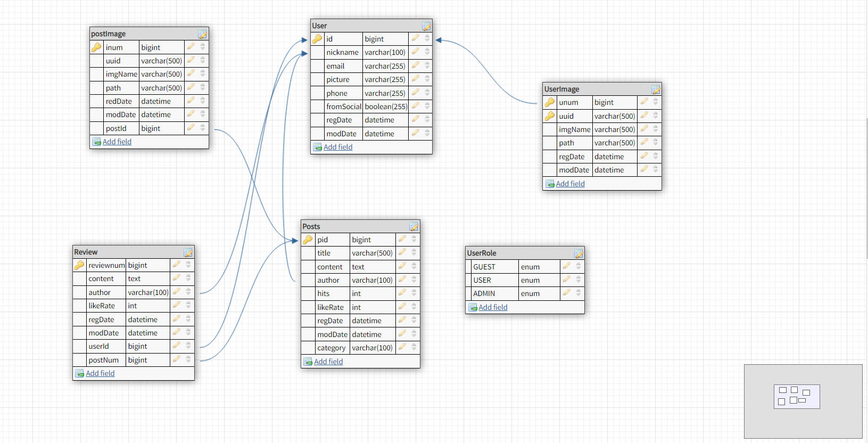Select the author field name in Posts

328,280
